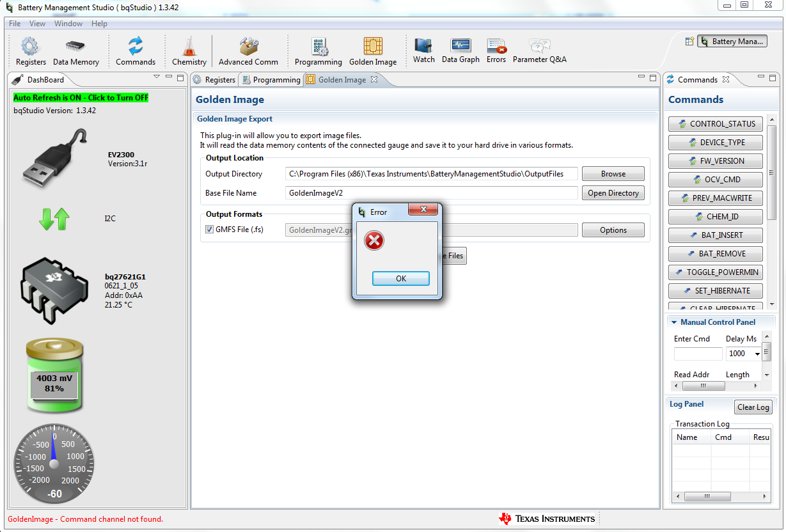Click the Transaction Log Cmd column header
This screenshot has height=532, width=786.
coord(730,437)
